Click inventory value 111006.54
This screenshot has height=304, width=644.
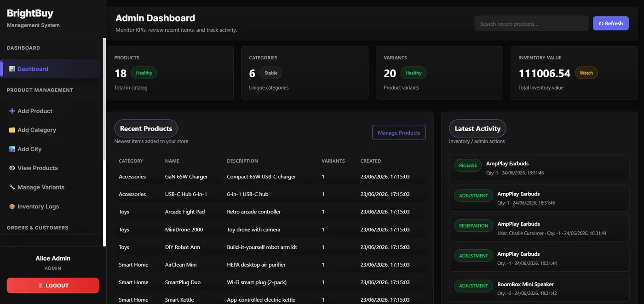(x=544, y=73)
